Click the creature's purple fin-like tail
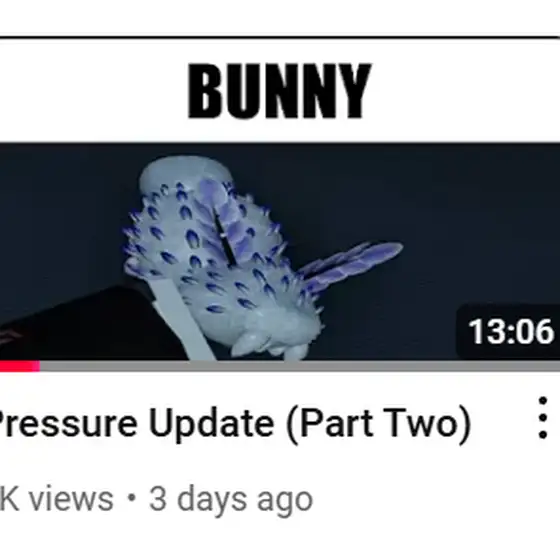 (352, 264)
